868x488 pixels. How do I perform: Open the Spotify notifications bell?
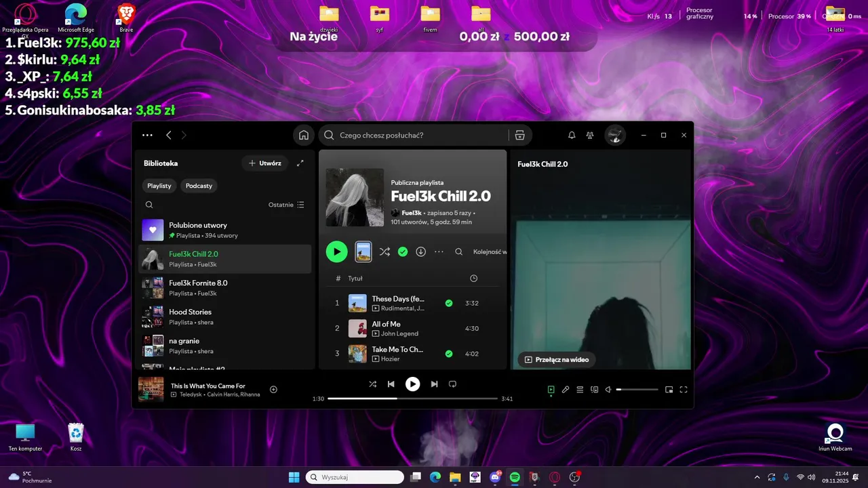pos(572,135)
